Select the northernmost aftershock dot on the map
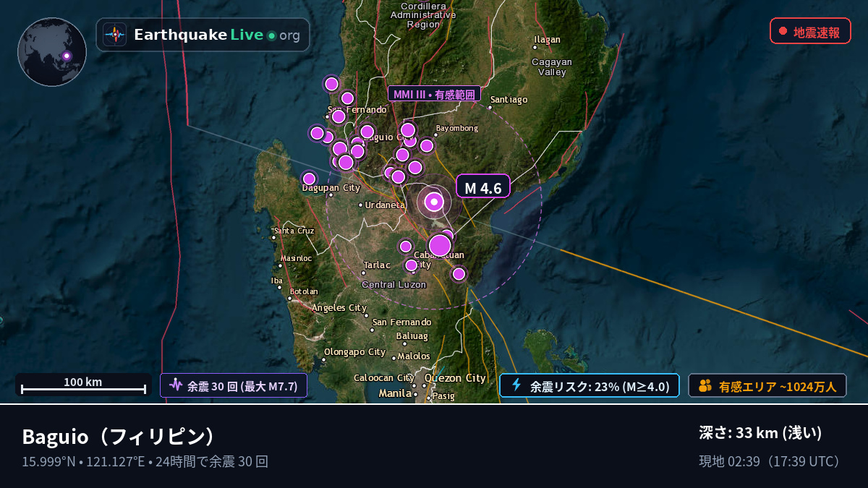The image size is (868, 488). 331,84
